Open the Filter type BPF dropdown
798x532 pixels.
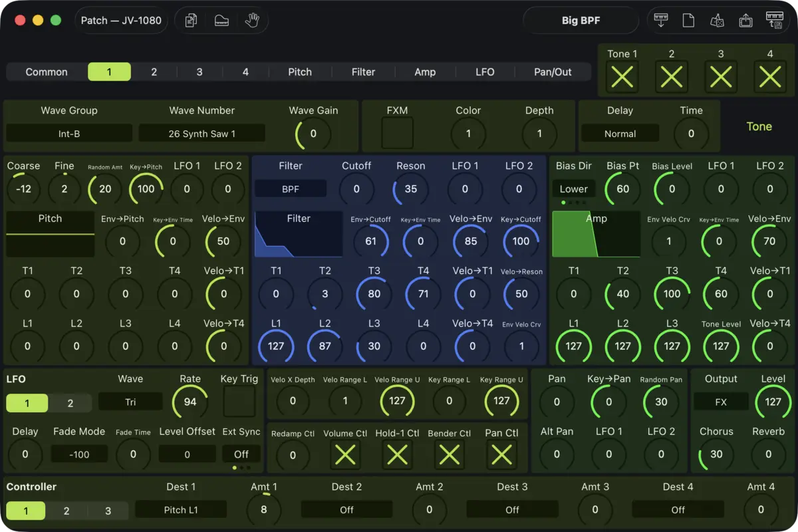point(291,189)
